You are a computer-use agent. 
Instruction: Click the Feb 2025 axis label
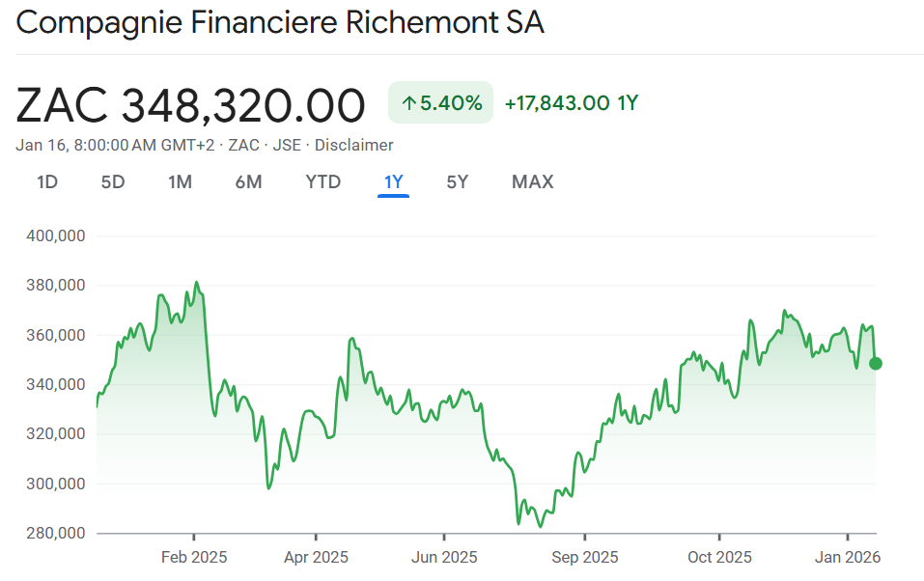click(193, 557)
